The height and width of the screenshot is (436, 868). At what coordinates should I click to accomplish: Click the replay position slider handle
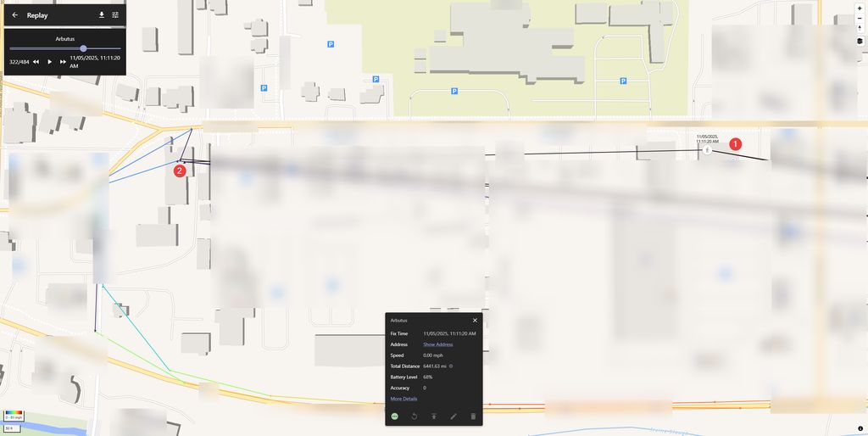83,48
